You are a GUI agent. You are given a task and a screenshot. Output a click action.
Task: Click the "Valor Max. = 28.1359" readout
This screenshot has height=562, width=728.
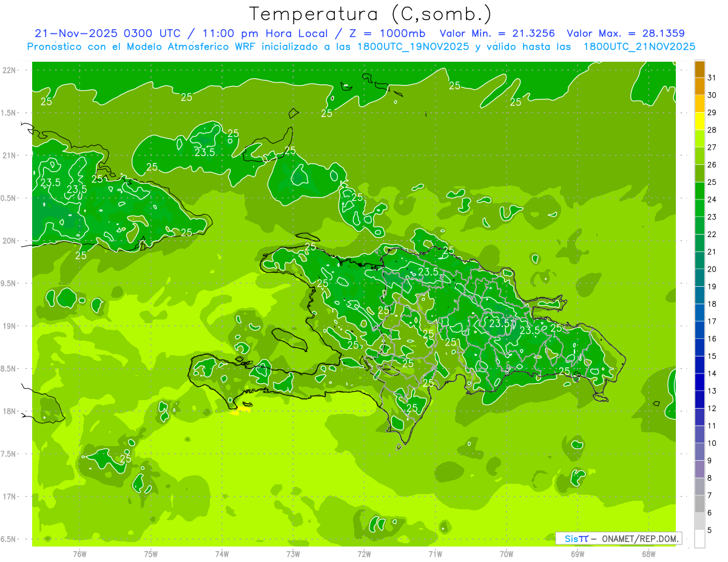click(x=625, y=33)
